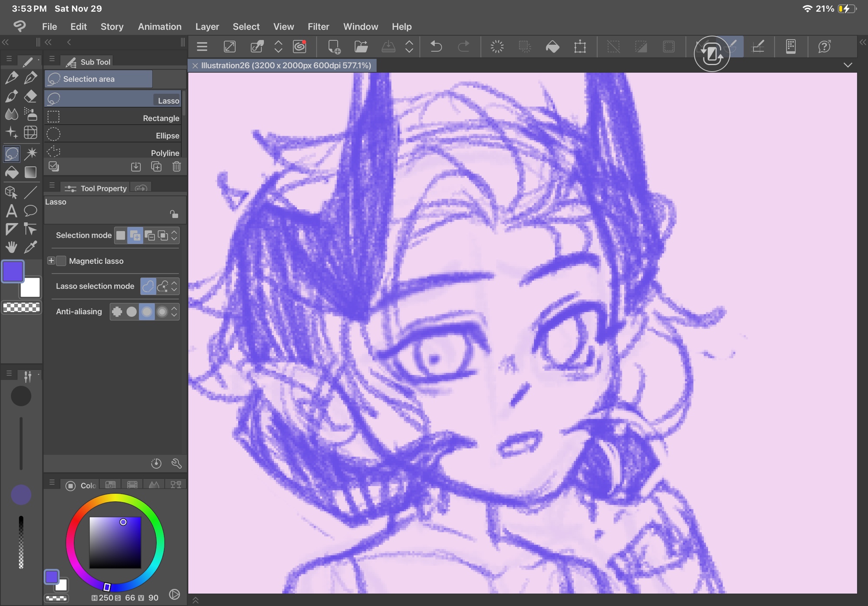This screenshot has width=868, height=606.
Task: Enable the Magnetic lasso checkbox
Action: (x=61, y=261)
